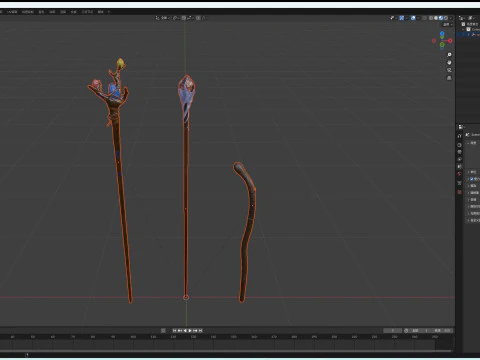Open the pivot point selector in viewport header

[176, 18]
